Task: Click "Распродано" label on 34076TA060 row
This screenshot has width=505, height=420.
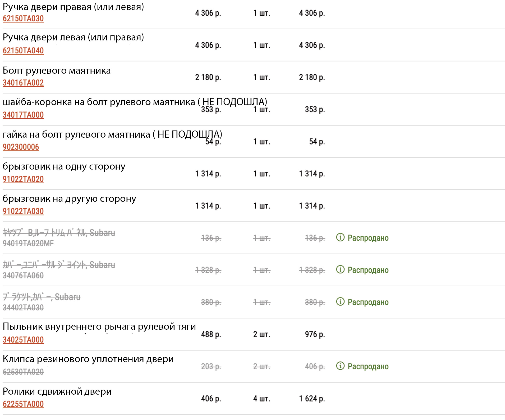Action: pos(368,270)
